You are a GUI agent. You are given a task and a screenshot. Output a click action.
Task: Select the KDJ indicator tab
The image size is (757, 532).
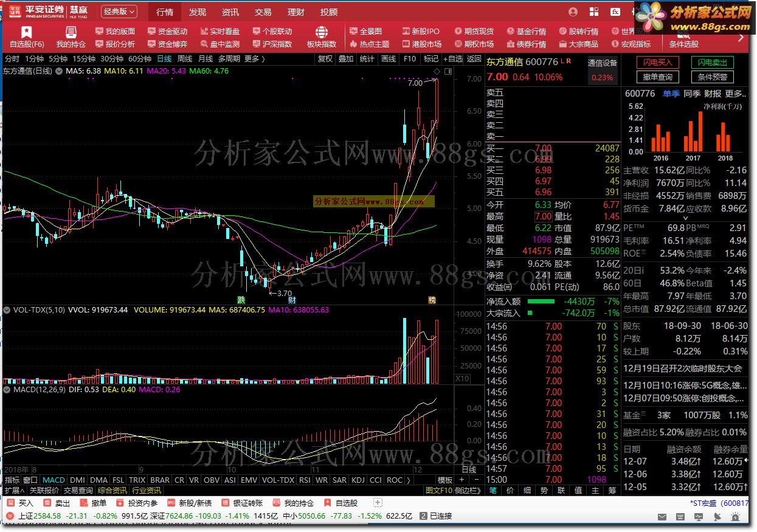(358, 480)
